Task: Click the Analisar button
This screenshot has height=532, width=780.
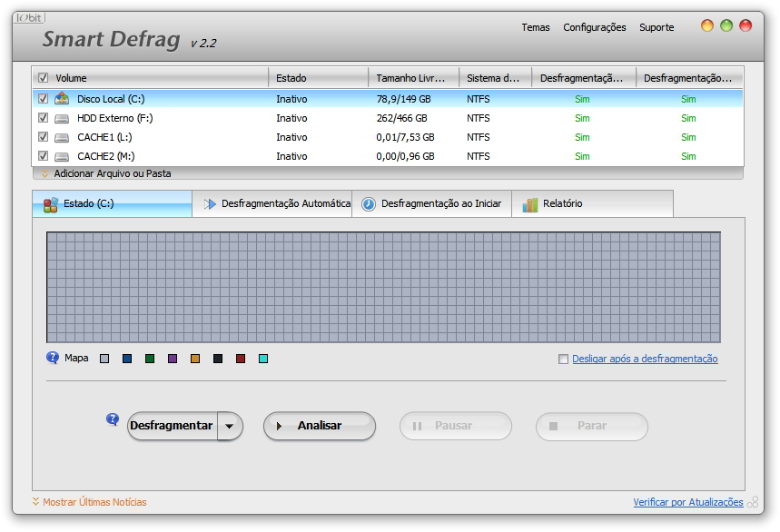Action: point(320,426)
